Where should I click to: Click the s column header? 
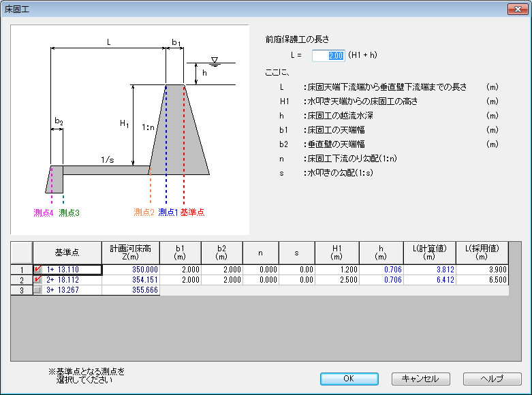click(x=297, y=253)
